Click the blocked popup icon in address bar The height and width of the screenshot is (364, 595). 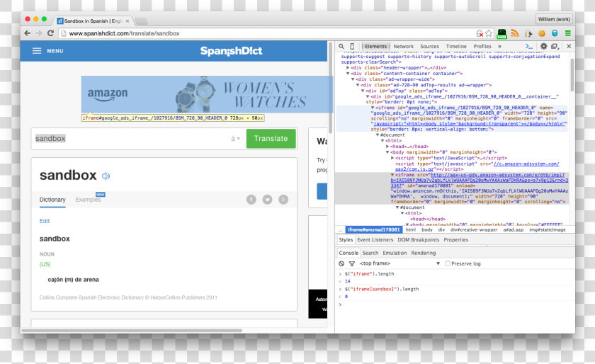[x=480, y=33]
